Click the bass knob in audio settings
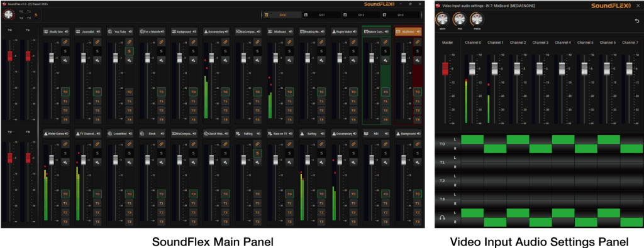 click(442, 19)
